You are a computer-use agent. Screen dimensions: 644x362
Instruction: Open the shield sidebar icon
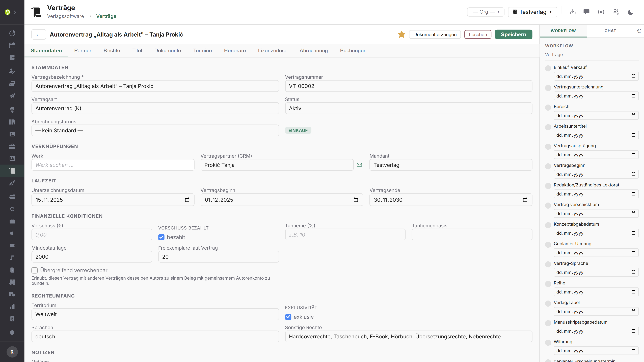(x=12, y=332)
